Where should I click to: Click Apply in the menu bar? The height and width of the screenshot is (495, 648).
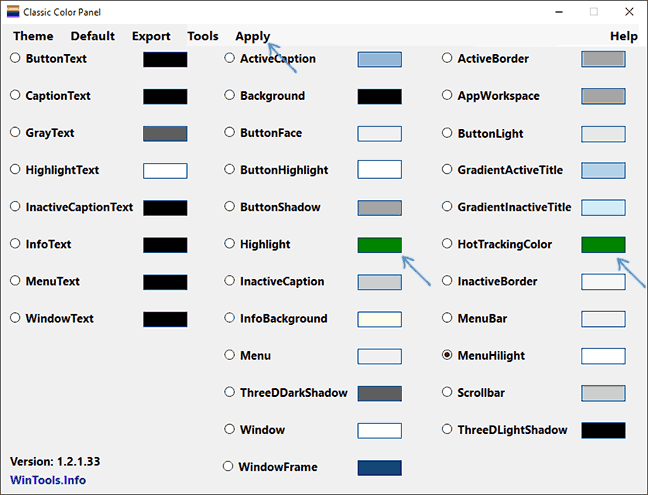[252, 36]
